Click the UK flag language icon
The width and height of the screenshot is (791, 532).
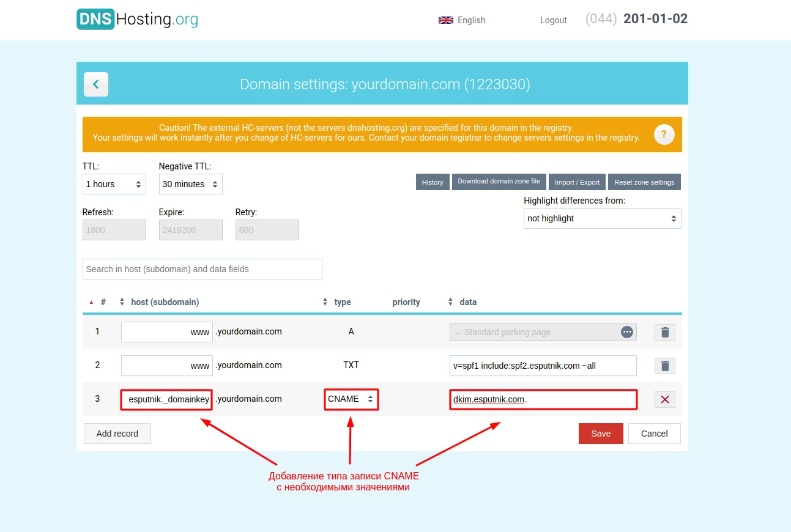point(445,20)
